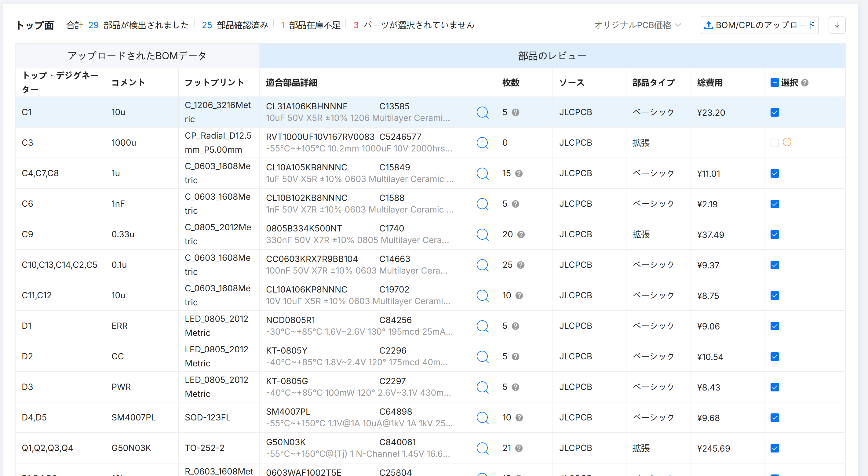Click the magnifier icon in C3 row
Viewport: 868px width, 476px height.
482,143
